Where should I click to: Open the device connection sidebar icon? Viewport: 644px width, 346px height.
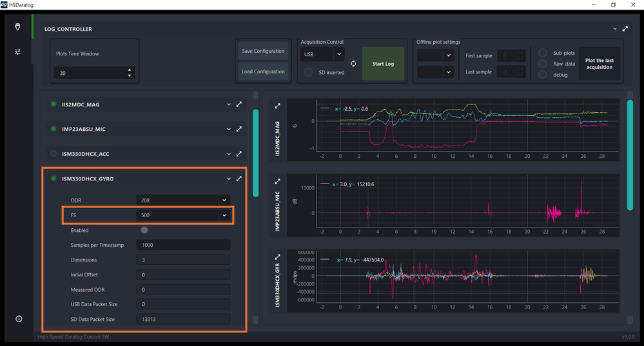[17, 26]
